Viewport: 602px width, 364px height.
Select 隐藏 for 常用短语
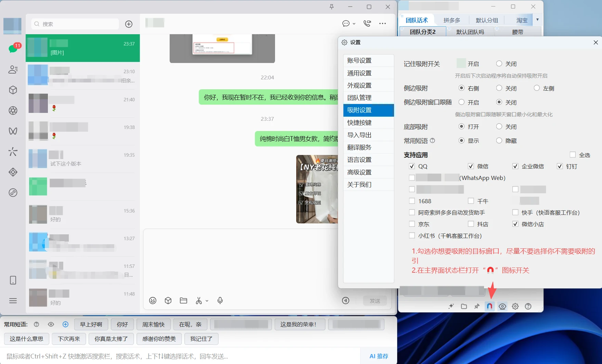(499, 141)
